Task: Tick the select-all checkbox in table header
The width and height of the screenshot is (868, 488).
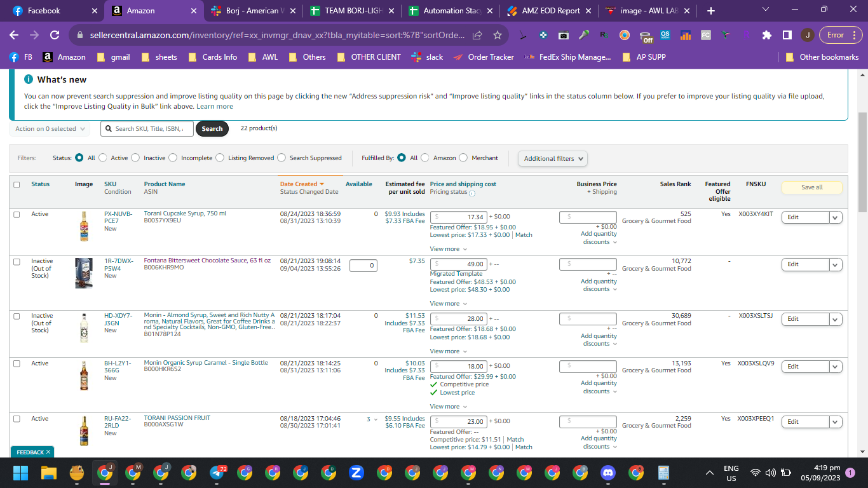Action: [x=17, y=185]
